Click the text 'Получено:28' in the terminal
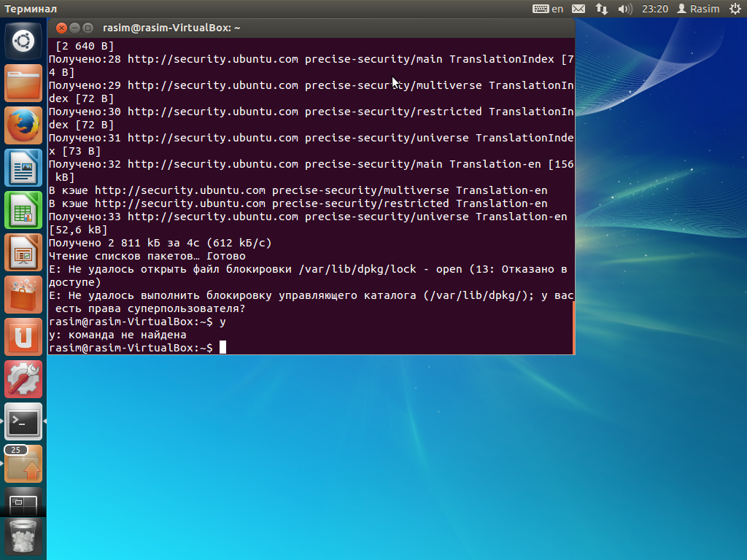Screen dimensions: 747x560 pyautogui.click(x=85, y=59)
